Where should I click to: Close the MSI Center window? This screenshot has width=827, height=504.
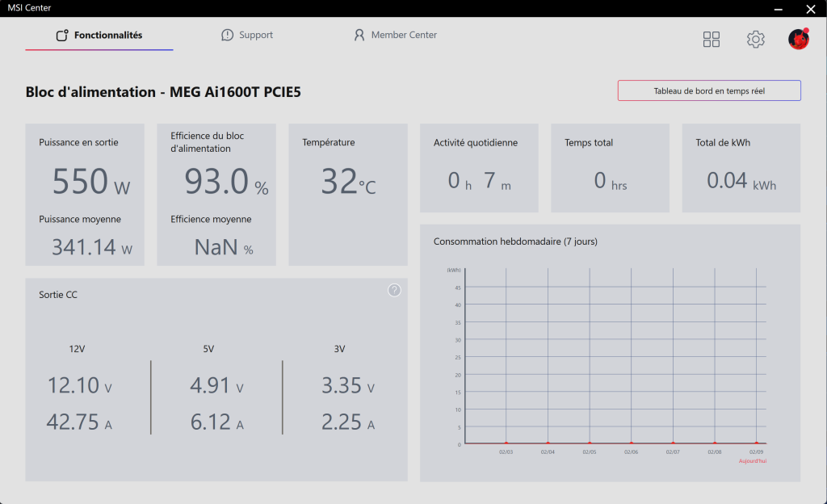coord(811,9)
